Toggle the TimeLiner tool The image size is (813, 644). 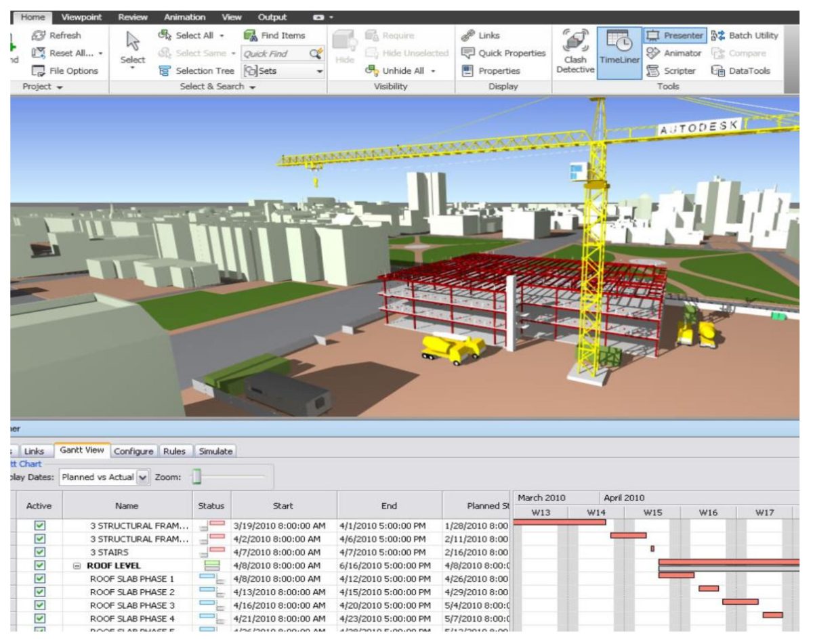click(619, 51)
